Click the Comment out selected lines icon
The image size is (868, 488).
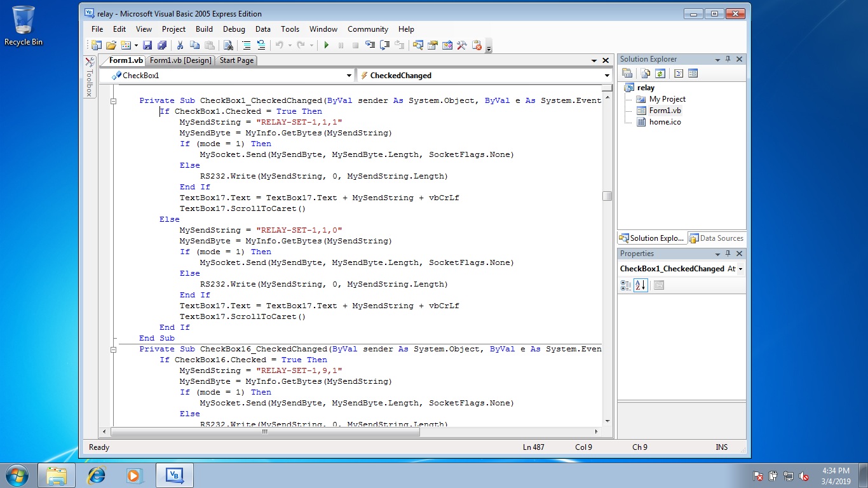(x=247, y=45)
